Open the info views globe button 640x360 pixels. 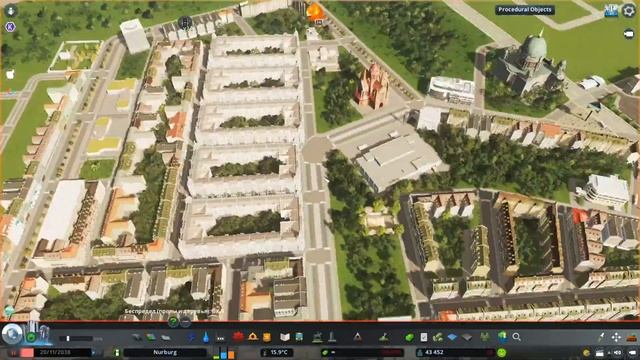[12, 334]
